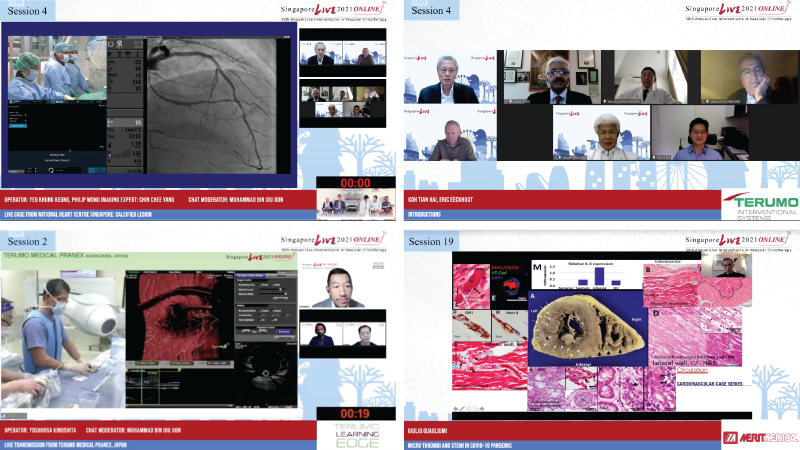800x450 pixels.
Task: Select Session 4 label above the panelist grid
Action: [431, 11]
